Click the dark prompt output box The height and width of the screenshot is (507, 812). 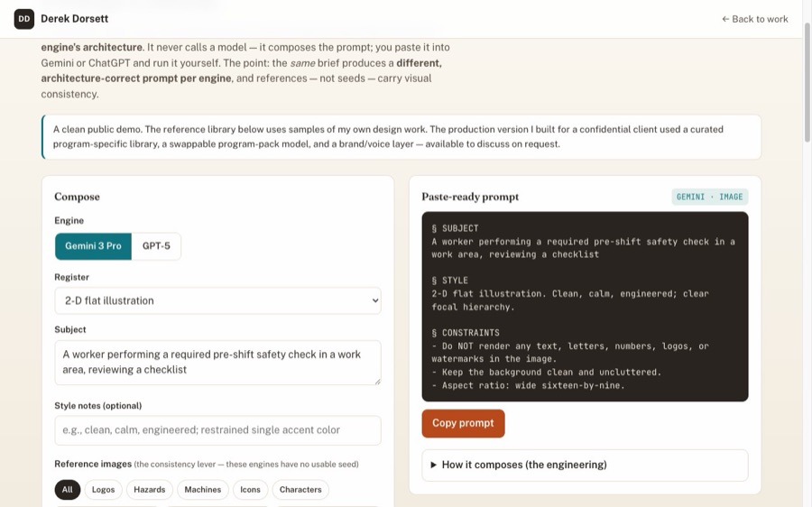point(585,307)
